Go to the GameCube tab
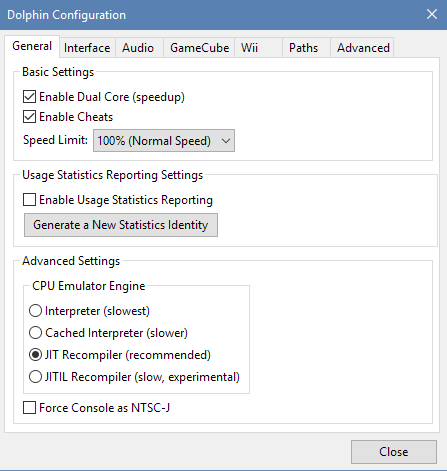The image size is (447, 471). tap(199, 48)
